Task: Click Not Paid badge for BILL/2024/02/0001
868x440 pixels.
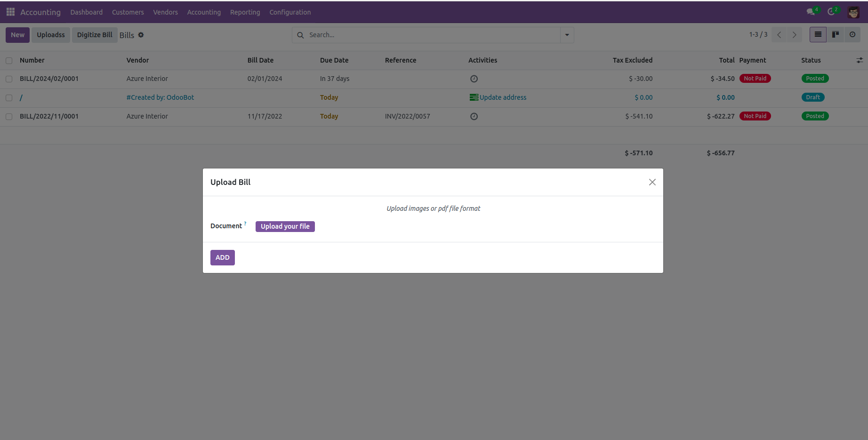Action: [x=755, y=79]
